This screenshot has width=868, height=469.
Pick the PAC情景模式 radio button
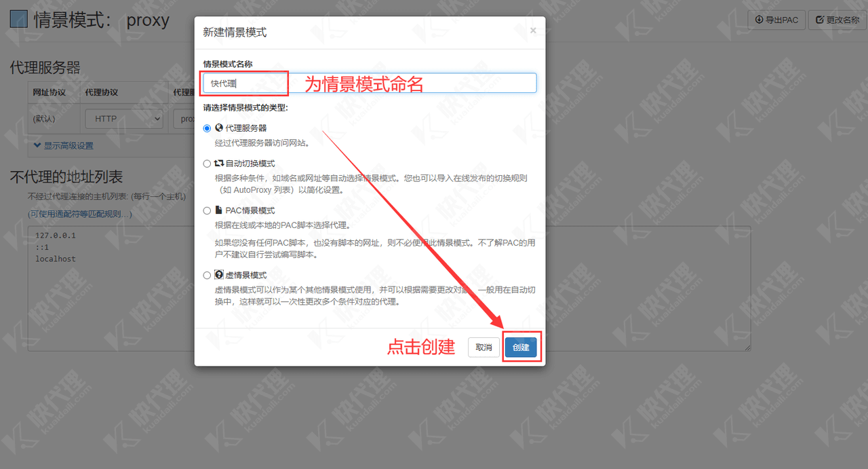coord(208,210)
